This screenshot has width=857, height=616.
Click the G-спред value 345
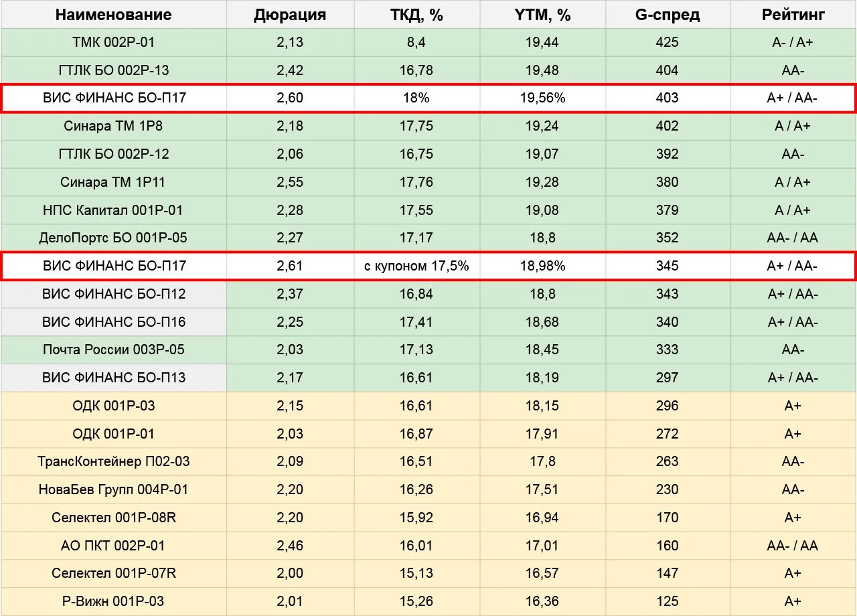[668, 266]
